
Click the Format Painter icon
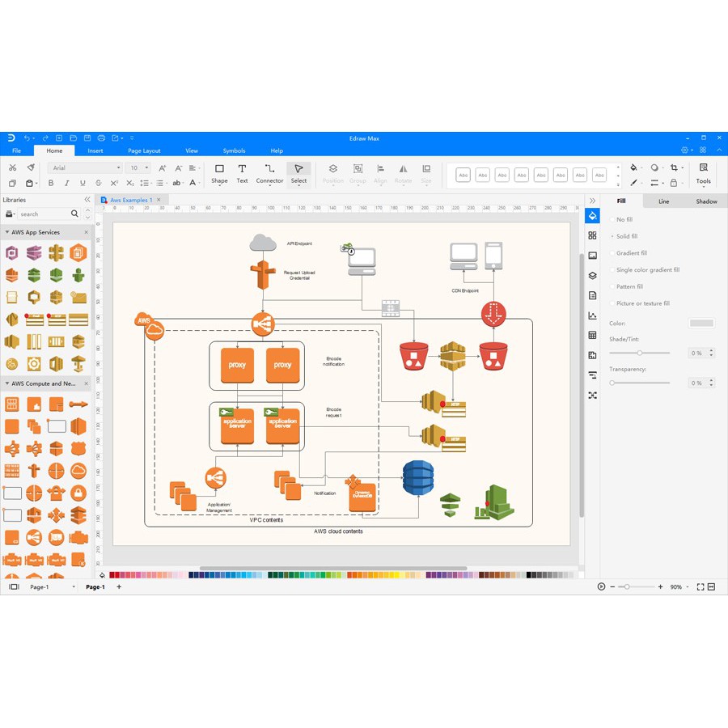[x=31, y=167]
